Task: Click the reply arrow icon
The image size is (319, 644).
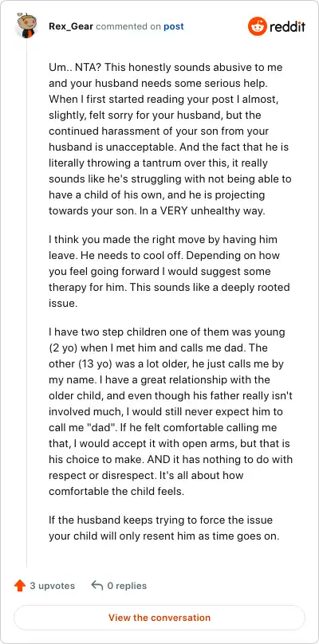Action: click(97, 586)
